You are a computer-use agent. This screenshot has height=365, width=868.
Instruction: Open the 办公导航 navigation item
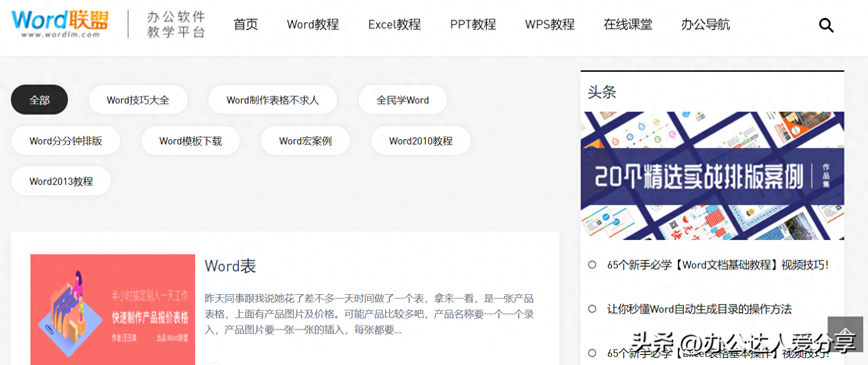coord(706,24)
